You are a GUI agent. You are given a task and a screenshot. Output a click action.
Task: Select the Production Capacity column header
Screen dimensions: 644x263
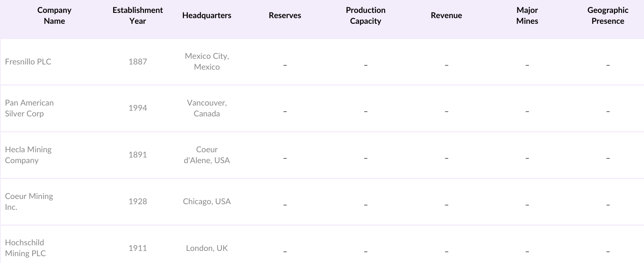tap(365, 16)
